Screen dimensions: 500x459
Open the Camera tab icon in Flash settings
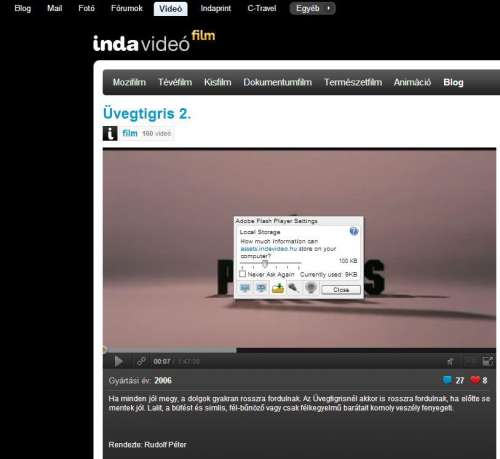311,288
